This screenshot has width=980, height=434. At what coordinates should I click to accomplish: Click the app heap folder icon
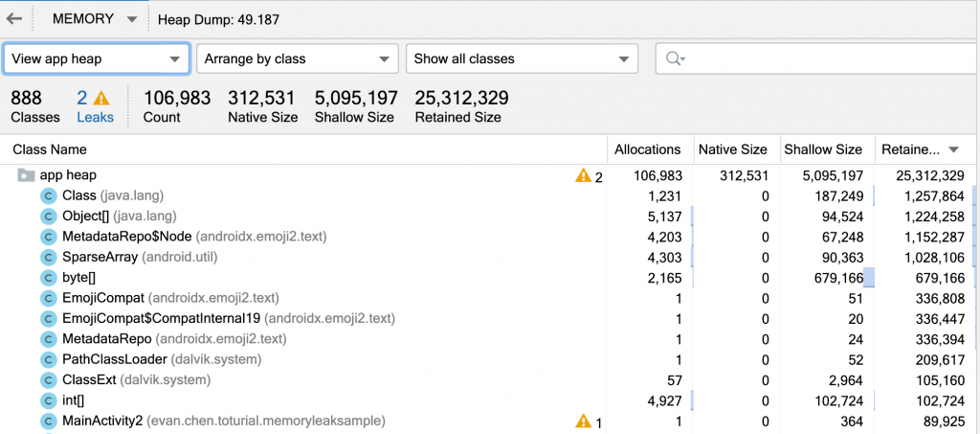(x=26, y=175)
